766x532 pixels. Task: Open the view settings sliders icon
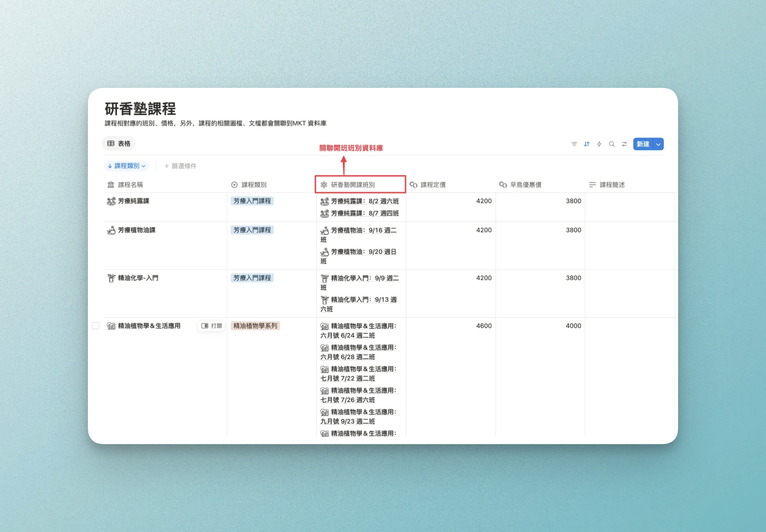pos(624,144)
